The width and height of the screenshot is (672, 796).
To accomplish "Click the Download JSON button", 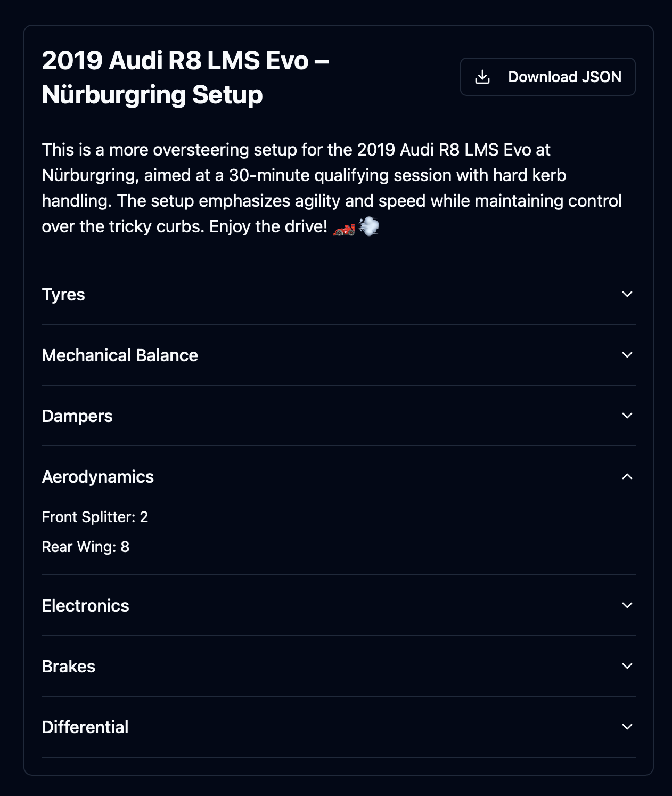I will pyautogui.click(x=547, y=76).
